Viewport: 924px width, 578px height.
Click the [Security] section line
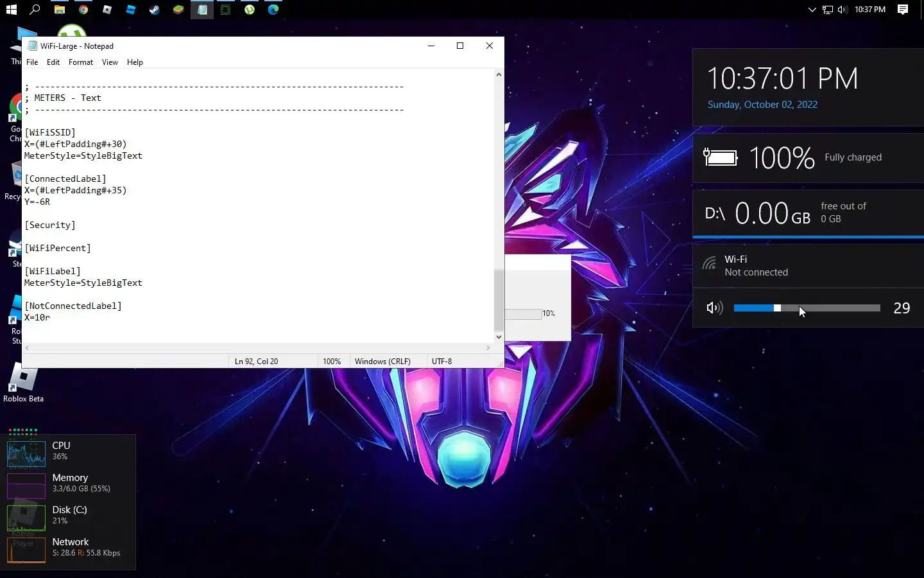(50, 225)
